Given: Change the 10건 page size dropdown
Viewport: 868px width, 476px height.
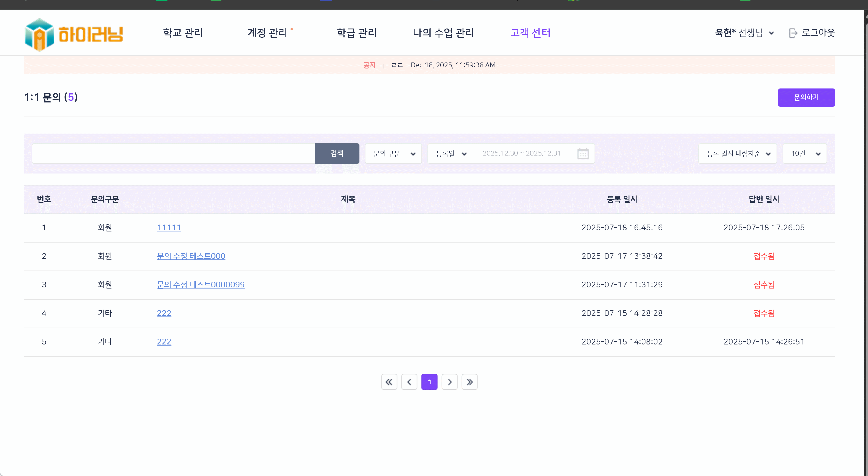Looking at the screenshot, I should (804, 154).
